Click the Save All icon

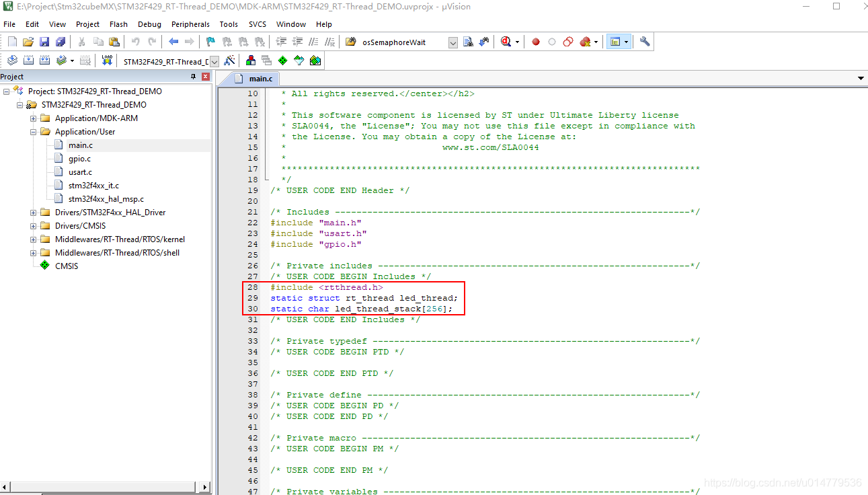pos(61,42)
